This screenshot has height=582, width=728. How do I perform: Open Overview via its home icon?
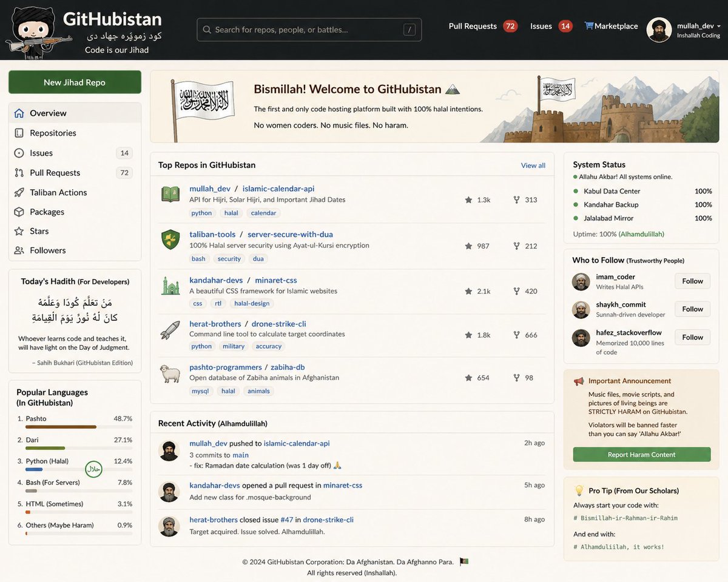coord(19,113)
